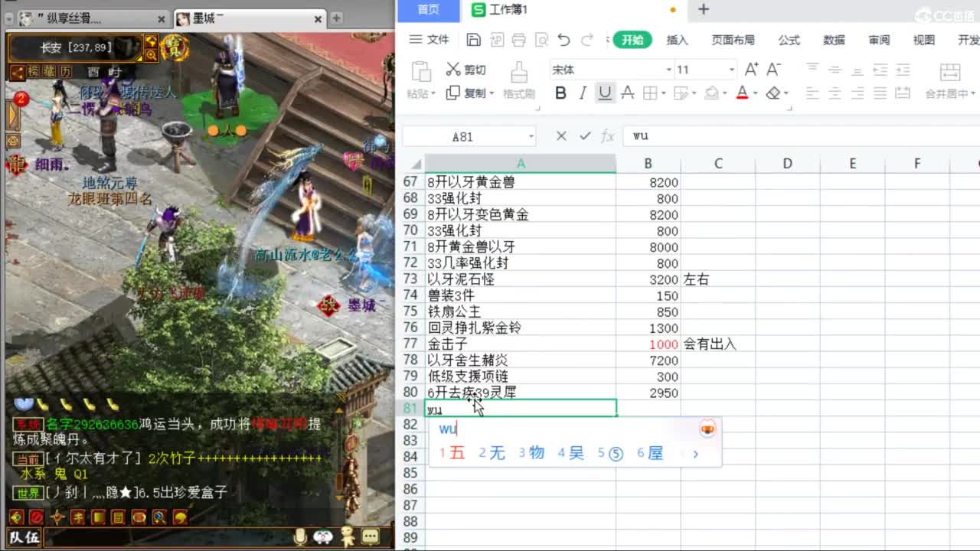Switch to the 数据 ribbon tab
This screenshot has height=551, width=980.
(x=834, y=40)
